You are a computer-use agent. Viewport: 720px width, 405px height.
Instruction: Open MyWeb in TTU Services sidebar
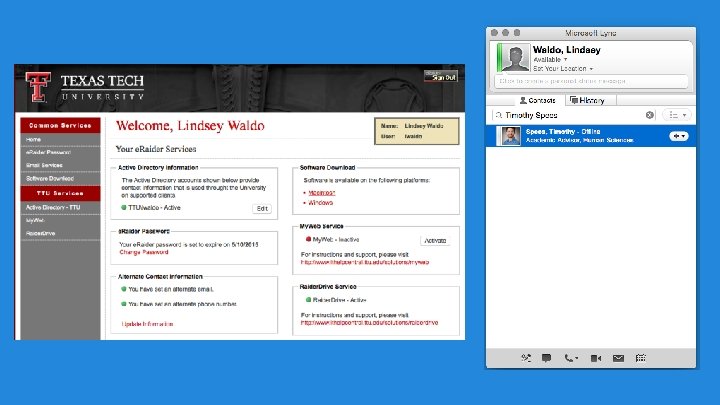[x=35, y=220]
